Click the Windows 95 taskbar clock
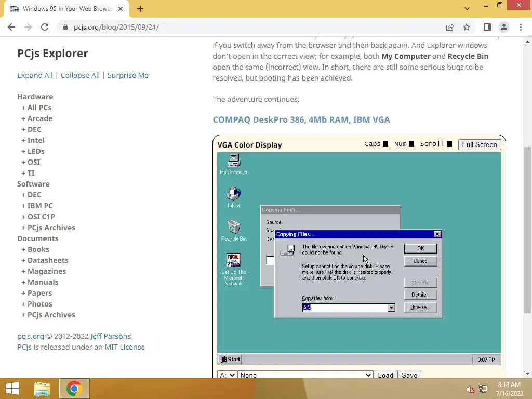Viewport: 532px width, 399px height. 486,360
